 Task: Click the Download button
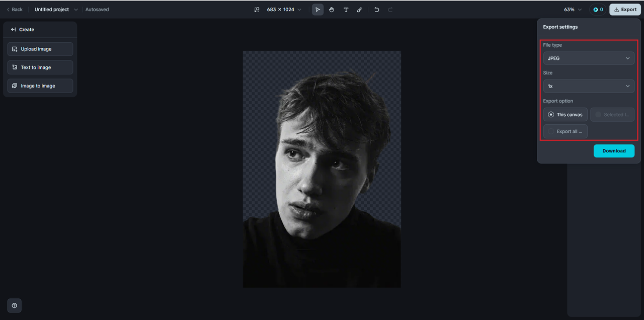click(614, 151)
